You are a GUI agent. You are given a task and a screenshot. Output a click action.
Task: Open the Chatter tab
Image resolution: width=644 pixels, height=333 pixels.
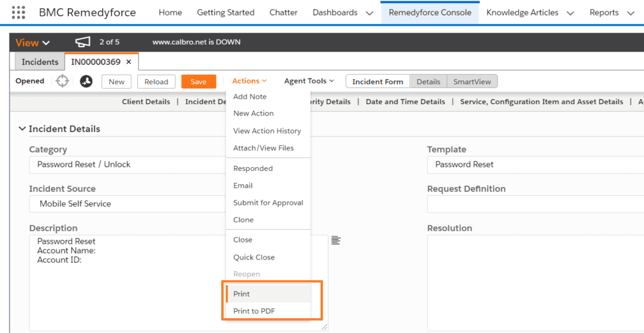pos(284,13)
